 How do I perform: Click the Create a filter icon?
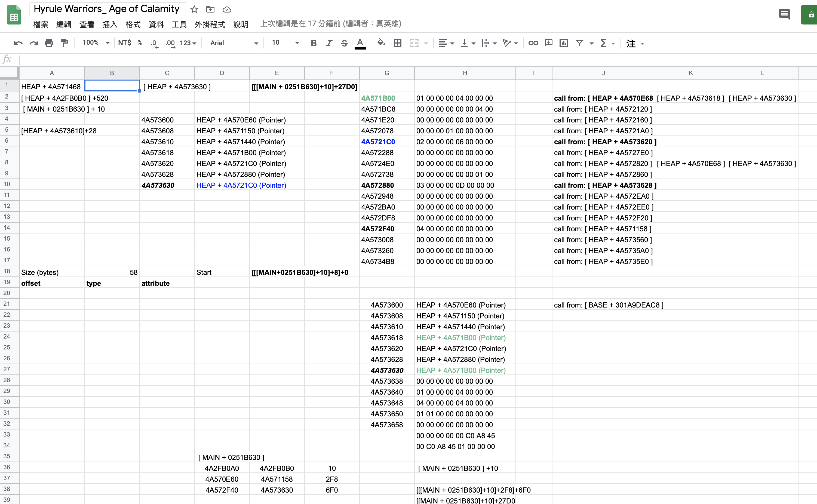point(580,43)
